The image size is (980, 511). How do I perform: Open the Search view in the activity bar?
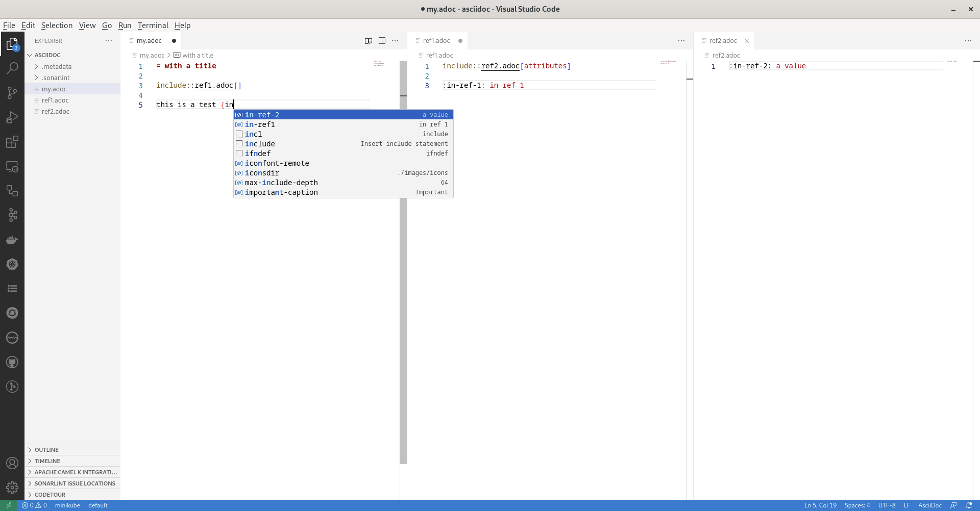(x=12, y=68)
